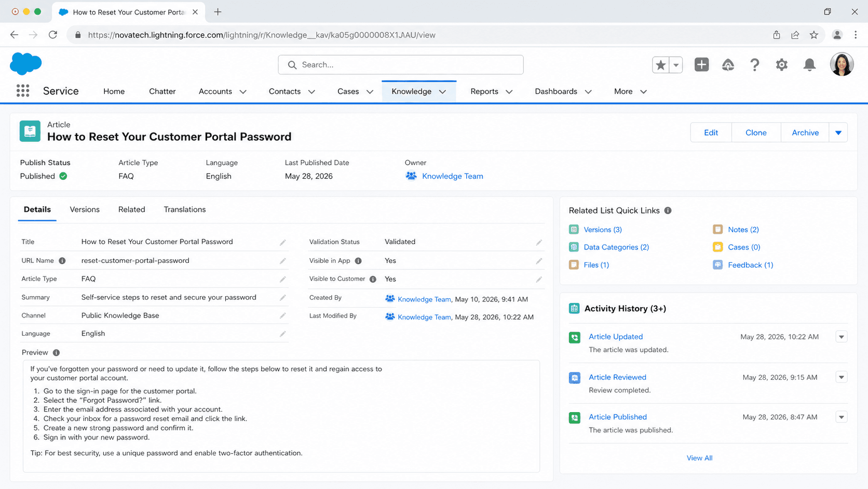Open Global Actions with the plus icon
The image size is (868, 489).
point(701,64)
